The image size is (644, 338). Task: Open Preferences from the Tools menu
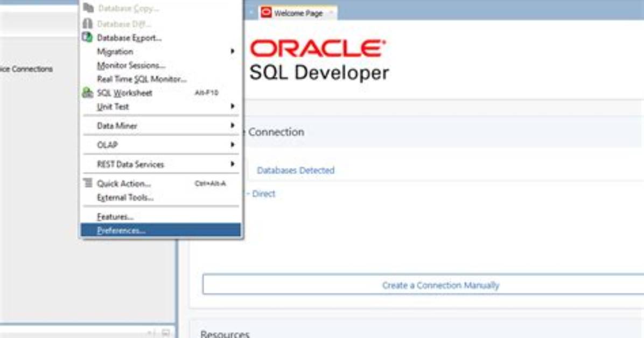point(160,230)
